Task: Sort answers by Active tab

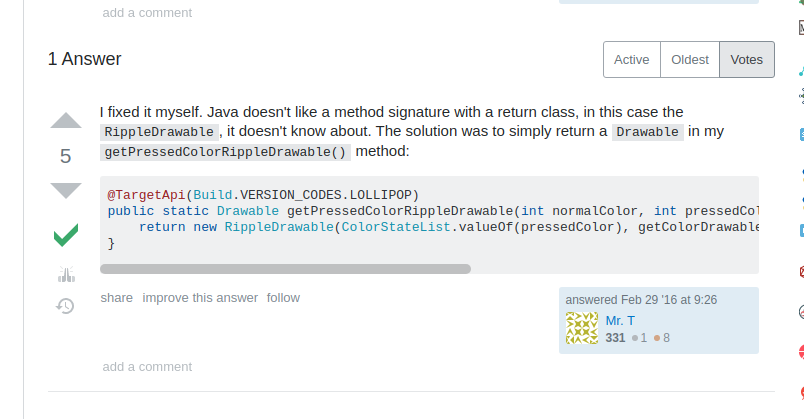Action: coord(631,60)
